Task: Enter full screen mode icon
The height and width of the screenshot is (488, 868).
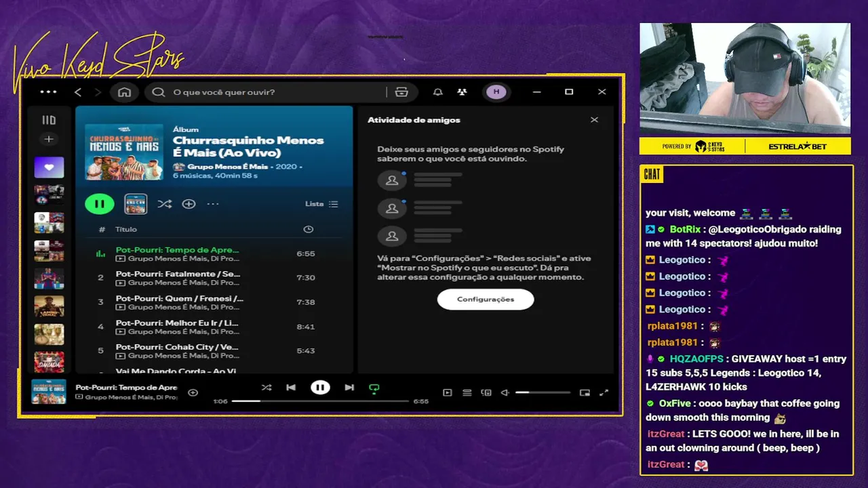Action: tap(604, 392)
